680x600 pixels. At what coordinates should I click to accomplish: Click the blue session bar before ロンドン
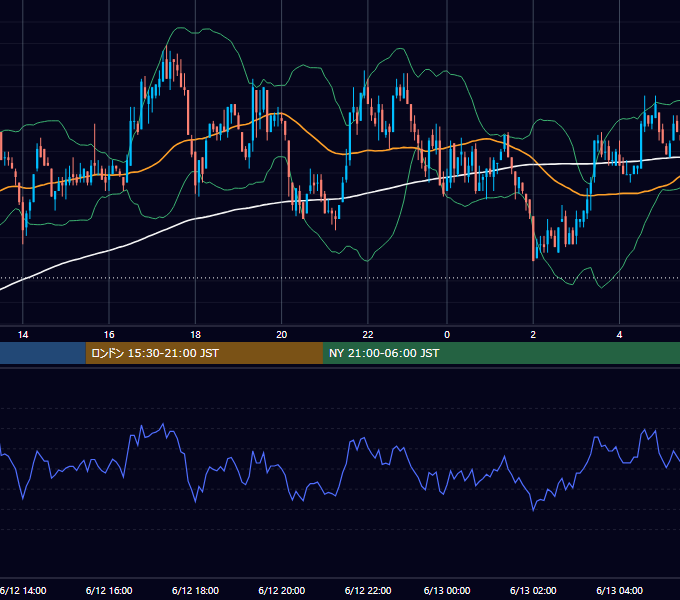click(x=43, y=353)
